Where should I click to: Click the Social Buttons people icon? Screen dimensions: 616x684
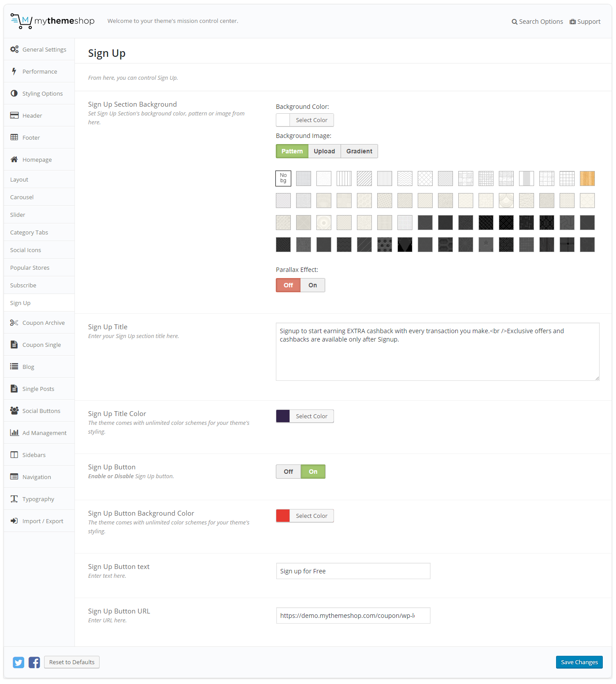[14, 411]
